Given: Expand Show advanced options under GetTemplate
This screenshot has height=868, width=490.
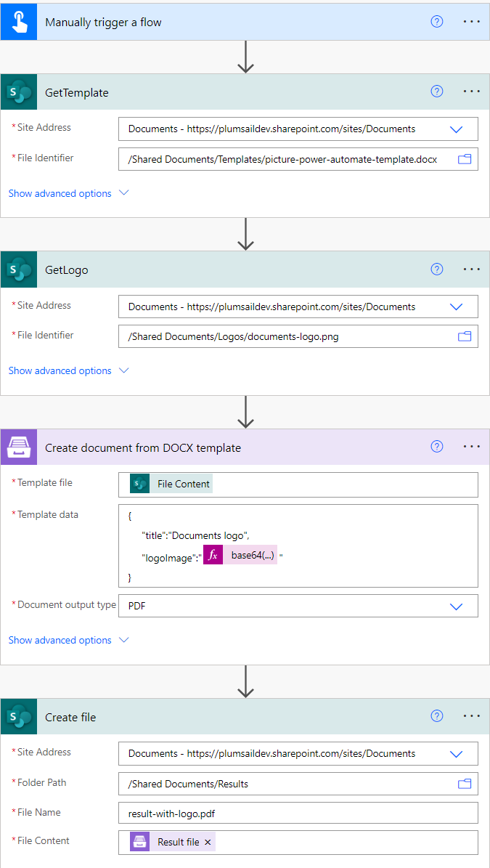Looking at the screenshot, I should [x=68, y=193].
